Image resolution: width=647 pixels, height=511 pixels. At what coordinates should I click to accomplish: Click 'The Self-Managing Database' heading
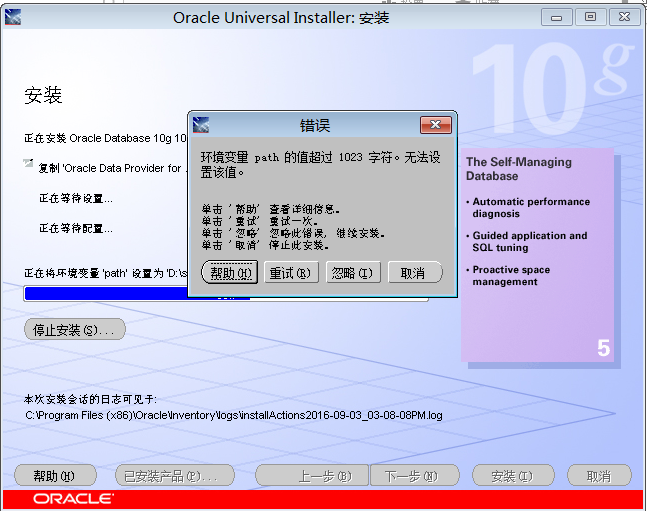pyautogui.click(x=519, y=169)
